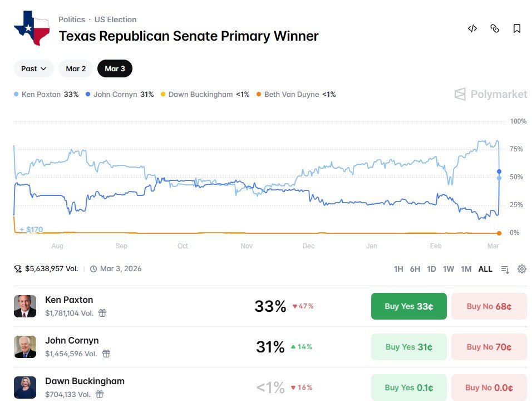
Task: Click the embed code icon
Action: coord(472,28)
